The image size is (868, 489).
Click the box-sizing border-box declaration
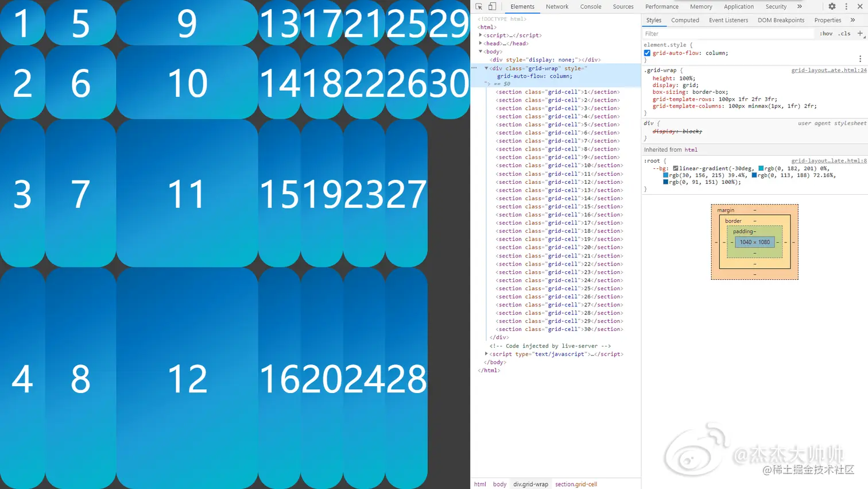tap(691, 92)
